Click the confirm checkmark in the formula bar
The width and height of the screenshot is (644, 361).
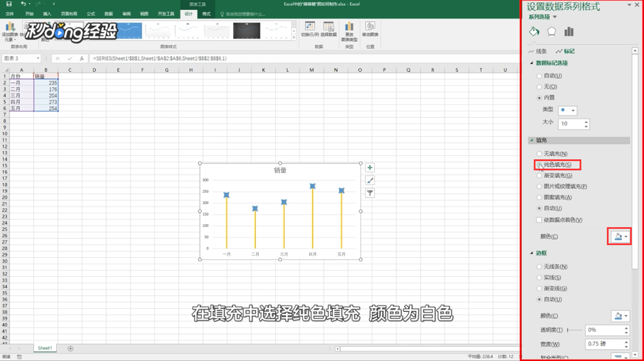point(70,59)
